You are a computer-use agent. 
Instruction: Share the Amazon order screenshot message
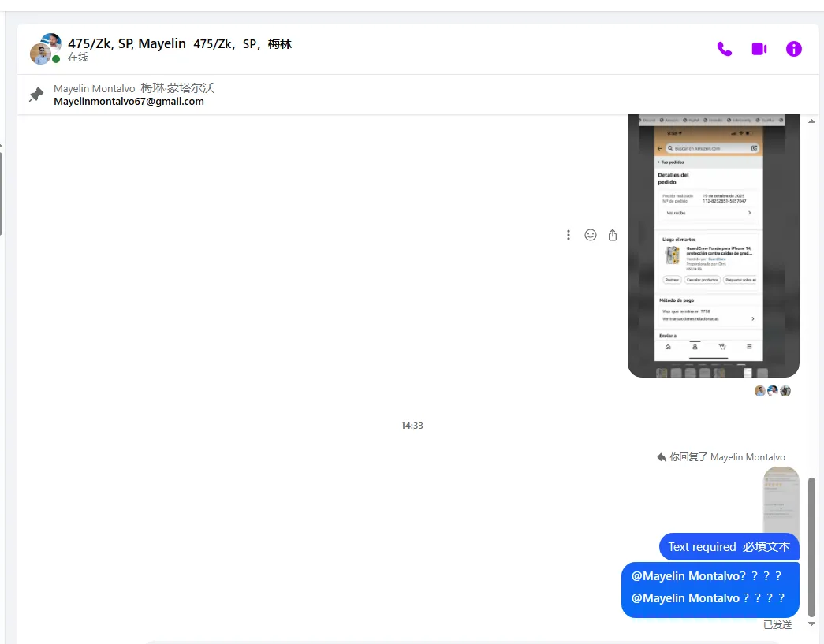pos(613,235)
